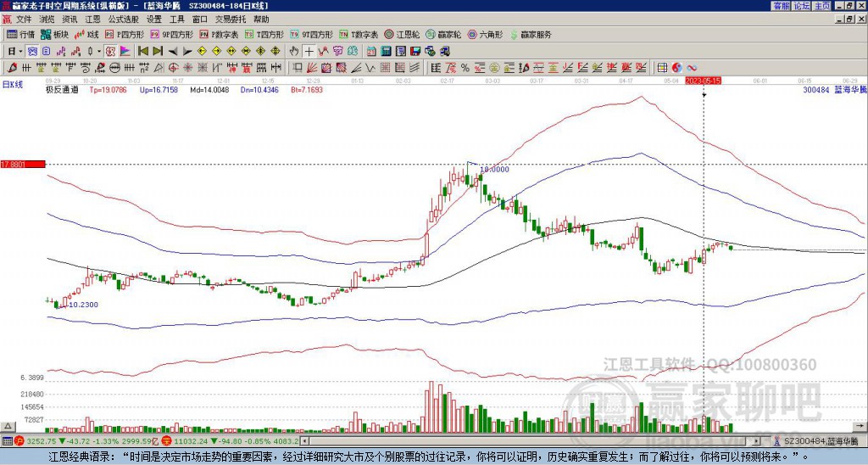Open the 板块 sector view
The height and width of the screenshot is (465, 868).
pos(54,34)
